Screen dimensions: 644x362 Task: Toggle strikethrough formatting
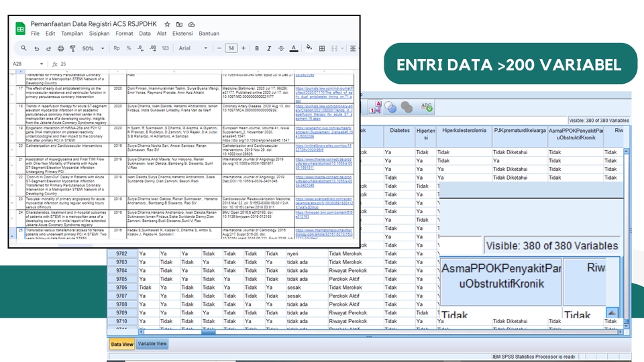click(281, 48)
